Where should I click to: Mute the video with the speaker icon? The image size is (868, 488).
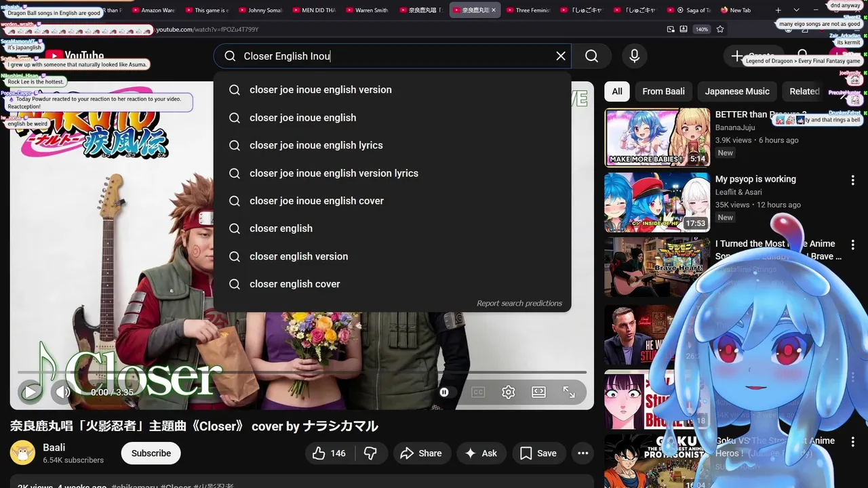pos(63,392)
